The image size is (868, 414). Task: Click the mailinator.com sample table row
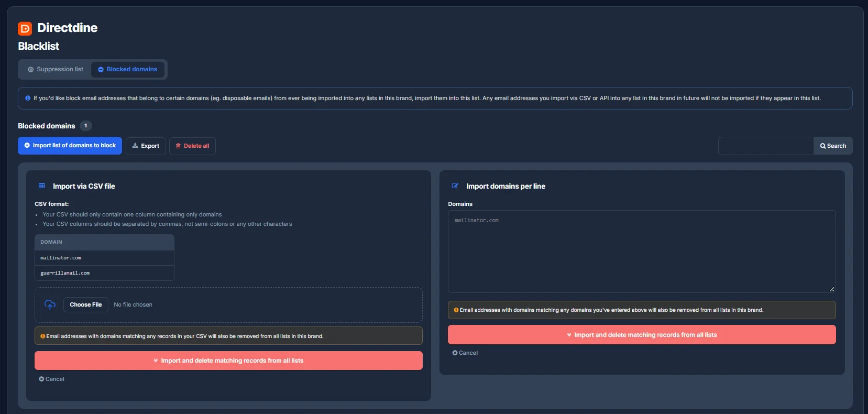point(104,258)
